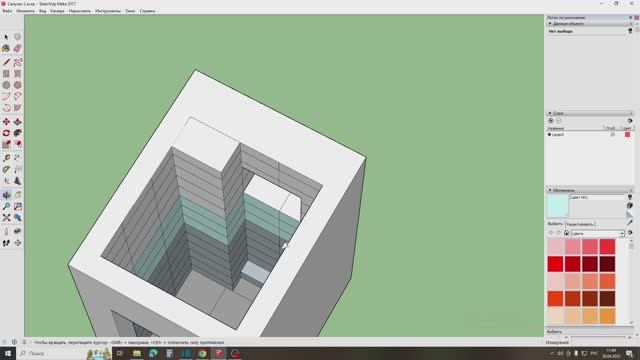640x360 pixels.
Task: Select the Pie tool
Action: 18,108
